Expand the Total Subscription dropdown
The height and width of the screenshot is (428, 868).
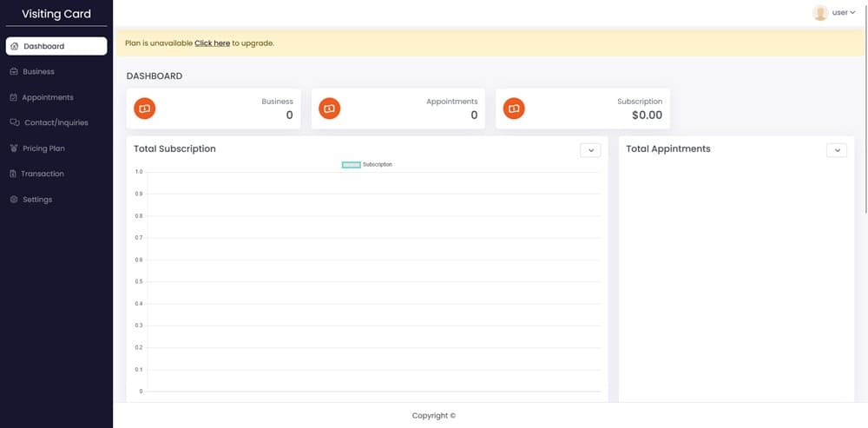pyautogui.click(x=590, y=150)
